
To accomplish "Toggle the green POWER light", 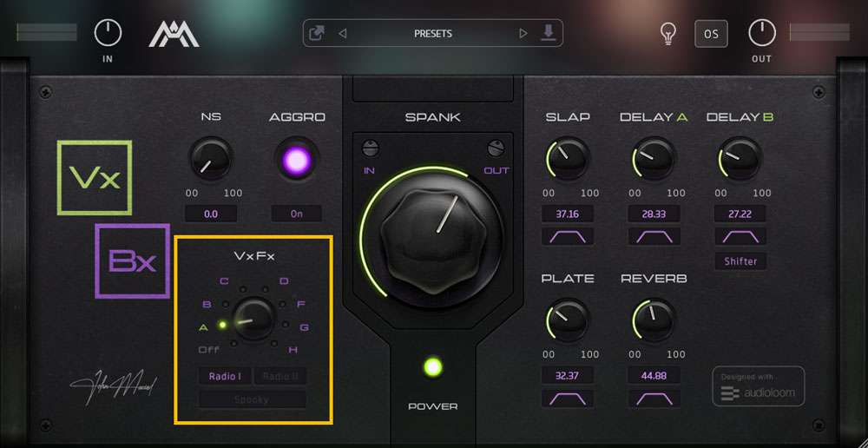I will [x=433, y=367].
